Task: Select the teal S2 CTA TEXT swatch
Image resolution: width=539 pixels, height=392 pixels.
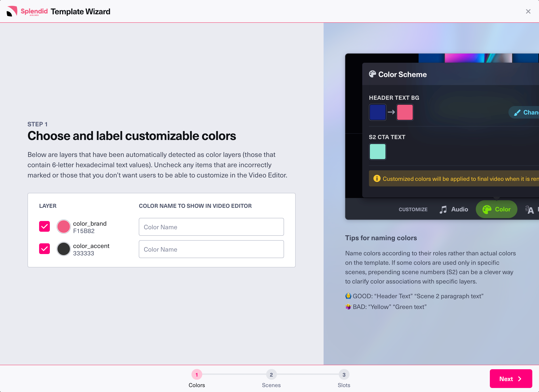Action: (377, 152)
